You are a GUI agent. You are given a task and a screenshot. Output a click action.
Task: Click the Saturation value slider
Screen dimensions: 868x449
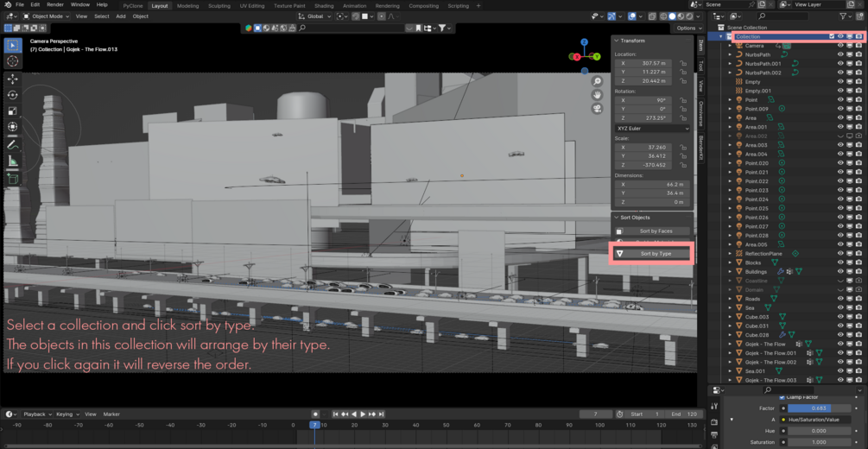coord(820,442)
